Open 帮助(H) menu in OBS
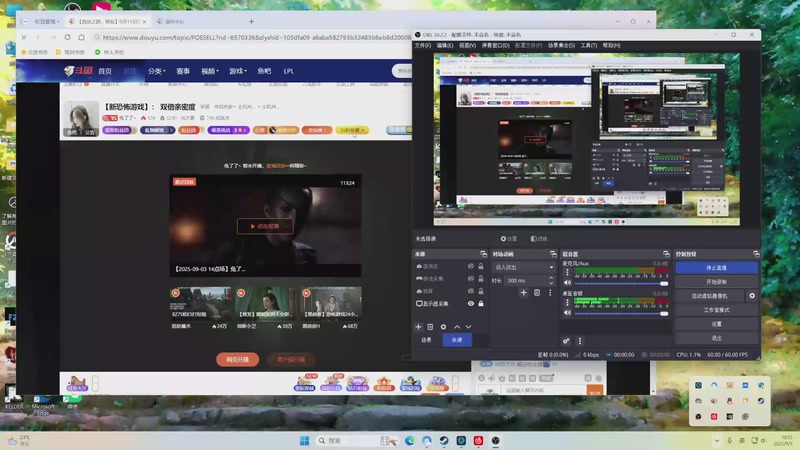 (x=611, y=45)
